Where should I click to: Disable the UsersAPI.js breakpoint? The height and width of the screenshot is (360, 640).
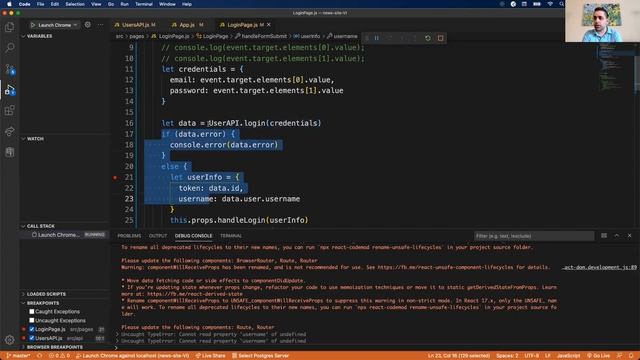[32, 338]
